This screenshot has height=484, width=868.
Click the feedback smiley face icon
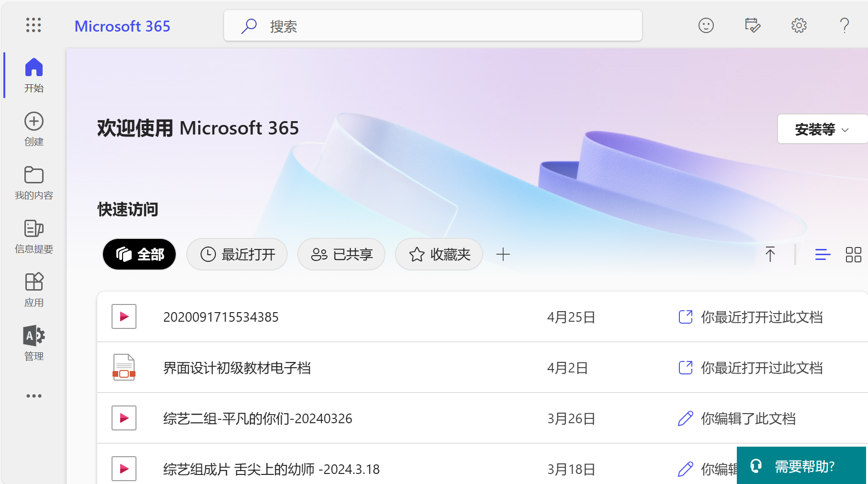click(706, 25)
